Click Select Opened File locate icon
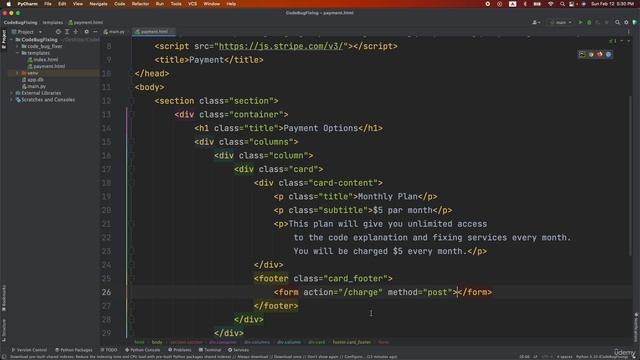The width and height of the screenshot is (640, 360). 58,31
